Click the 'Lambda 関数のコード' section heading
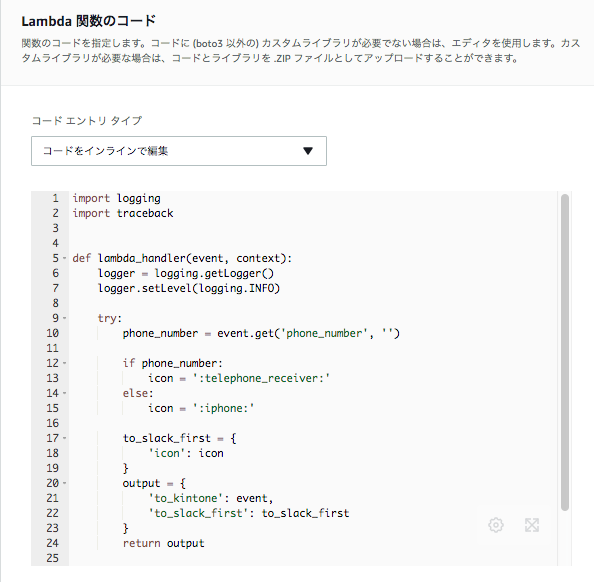Image resolution: width=594 pixels, height=582 pixels. [x=89, y=21]
